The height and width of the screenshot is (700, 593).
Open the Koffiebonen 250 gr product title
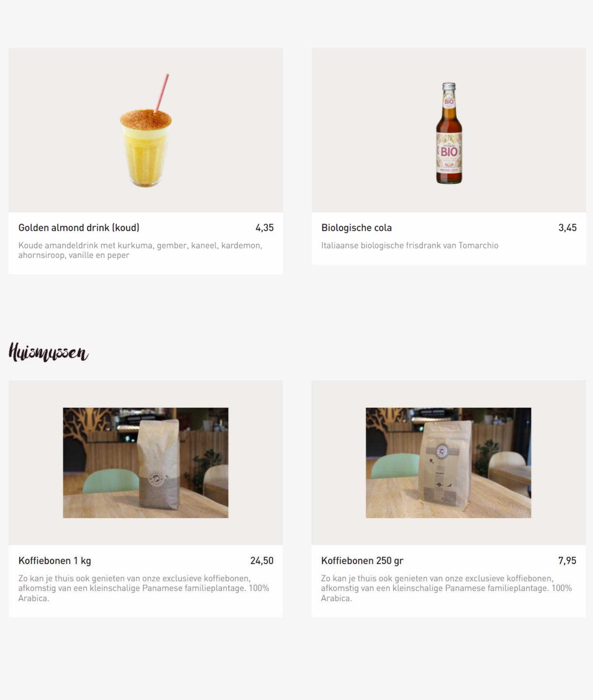[x=362, y=561]
